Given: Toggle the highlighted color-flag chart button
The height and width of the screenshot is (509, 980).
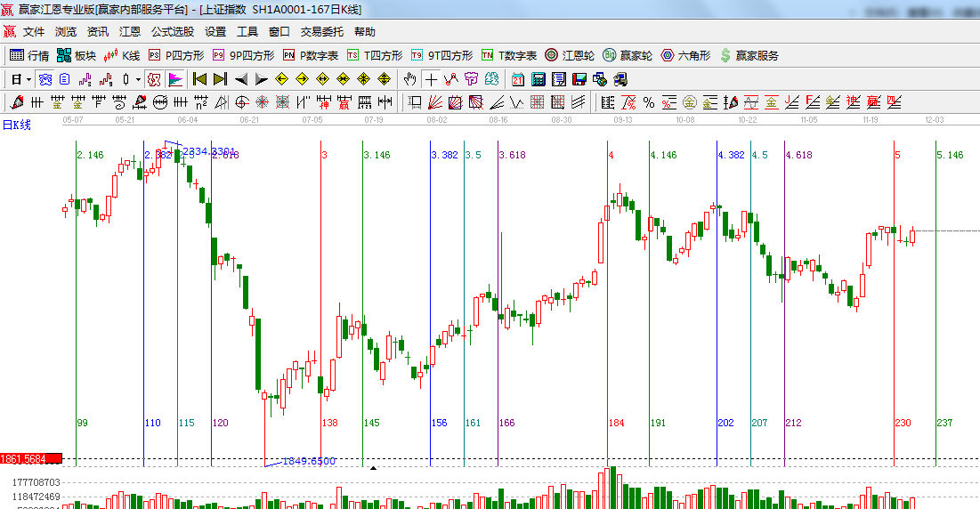Looking at the screenshot, I should coord(175,79).
